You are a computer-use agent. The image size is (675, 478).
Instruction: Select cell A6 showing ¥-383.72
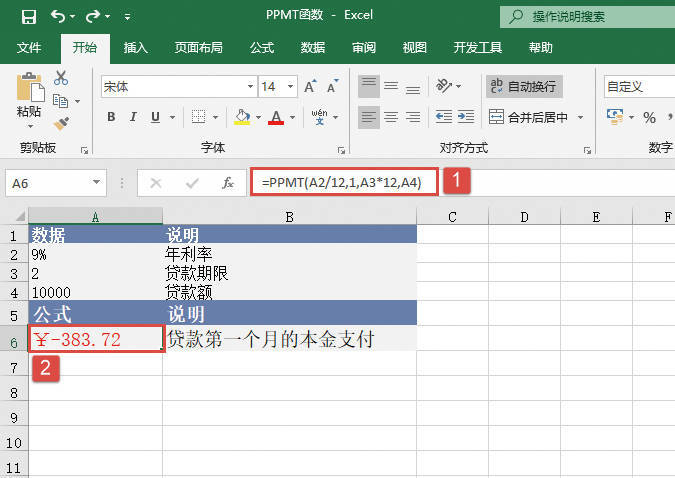[95, 340]
